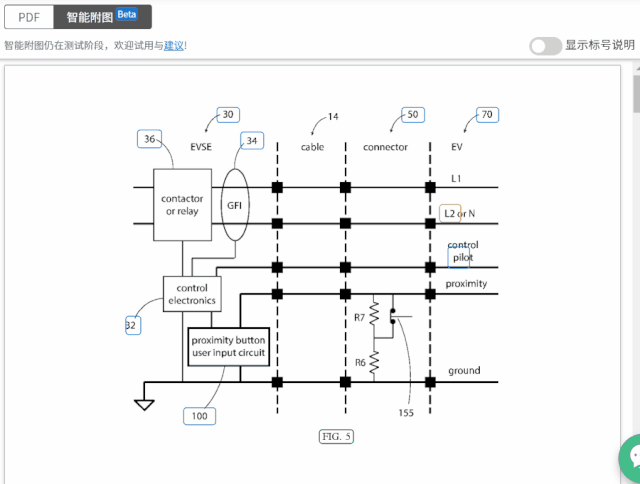Viewport: 640px width, 484px height.
Task: Click reference label 70 above EV
Action: (487, 115)
